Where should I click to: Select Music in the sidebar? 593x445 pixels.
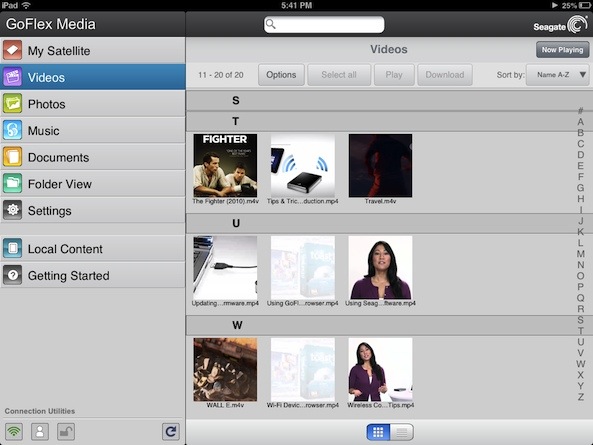coord(93,130)
